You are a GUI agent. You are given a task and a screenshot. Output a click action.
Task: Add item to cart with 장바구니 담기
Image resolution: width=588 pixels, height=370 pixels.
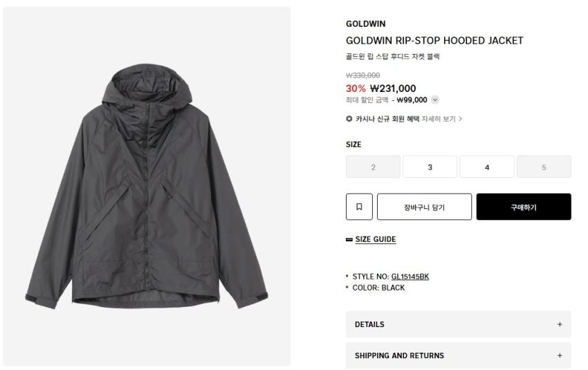tap(424, 207)
